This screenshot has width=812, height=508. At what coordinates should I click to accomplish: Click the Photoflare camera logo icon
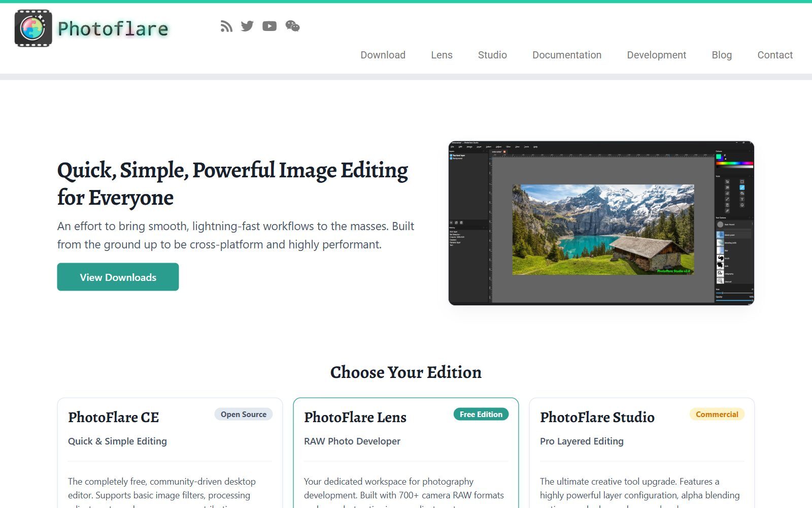pyautogui.click(x=33, y=28)
